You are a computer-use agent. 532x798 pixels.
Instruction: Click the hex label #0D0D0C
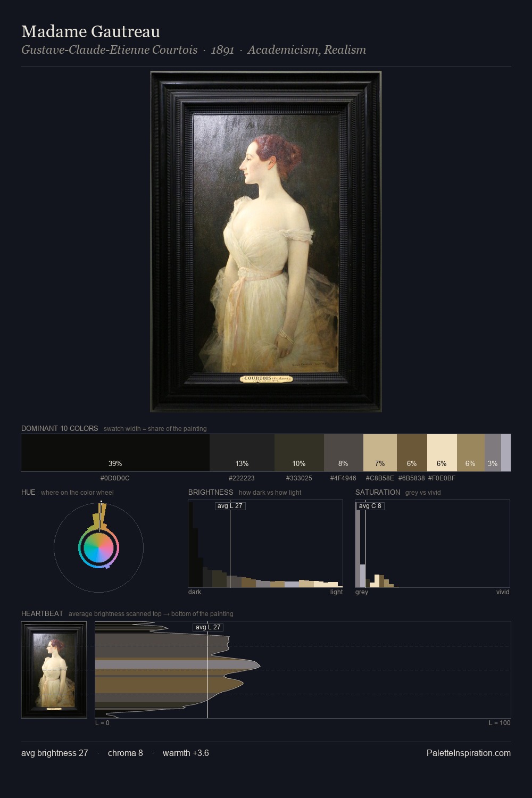115,478
